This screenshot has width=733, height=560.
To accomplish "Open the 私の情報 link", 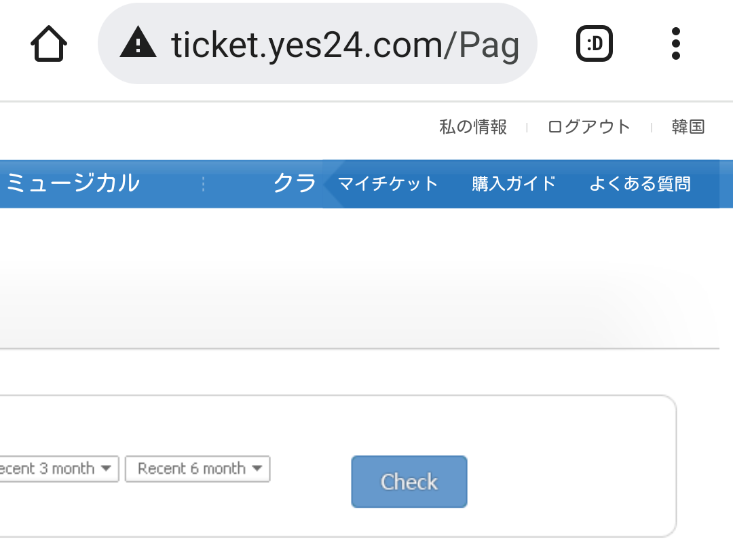I will click(473, 127).
